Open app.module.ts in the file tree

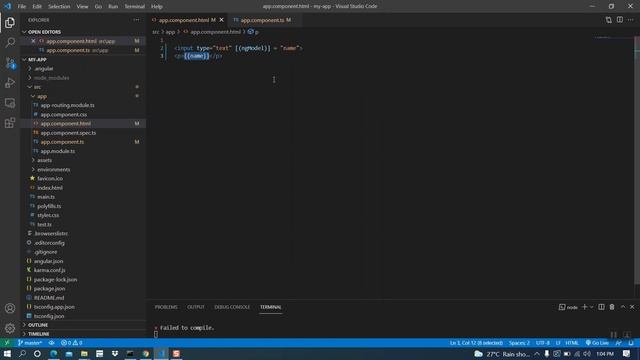tap(58, 151)
